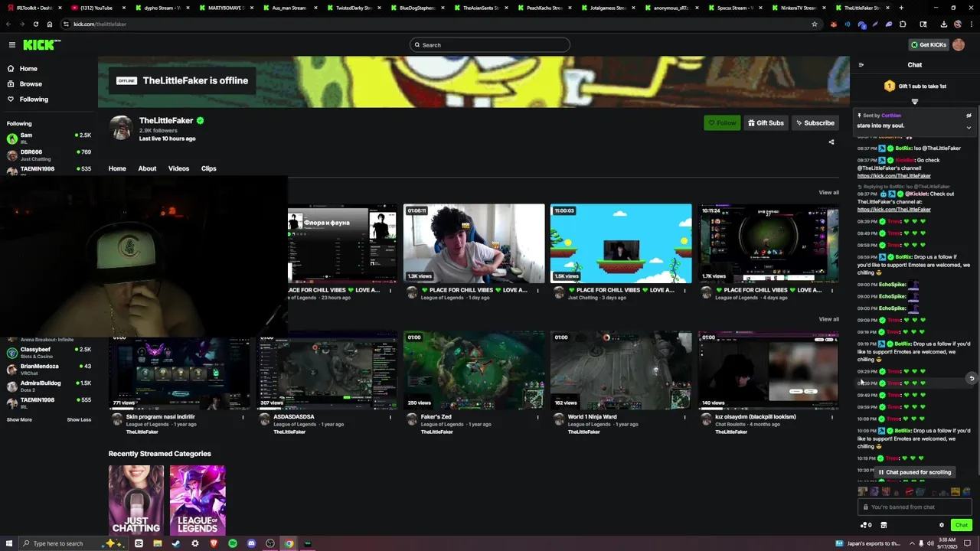Open AdmiralBulldog channel in sidebar

(48, 386)
